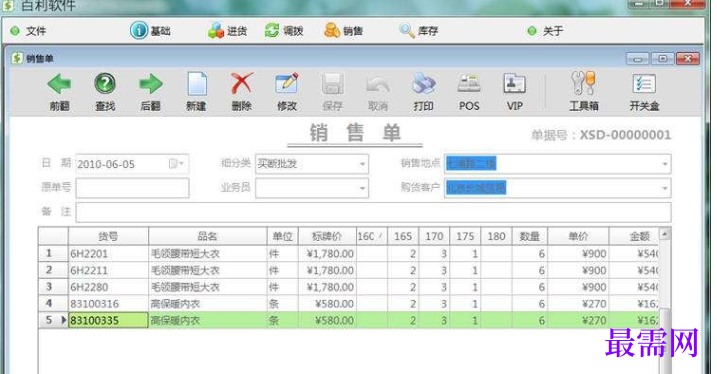This screenshot has width=717, height=374.
Task: Click the 前翻 back arrow icon
Action: 59,85
